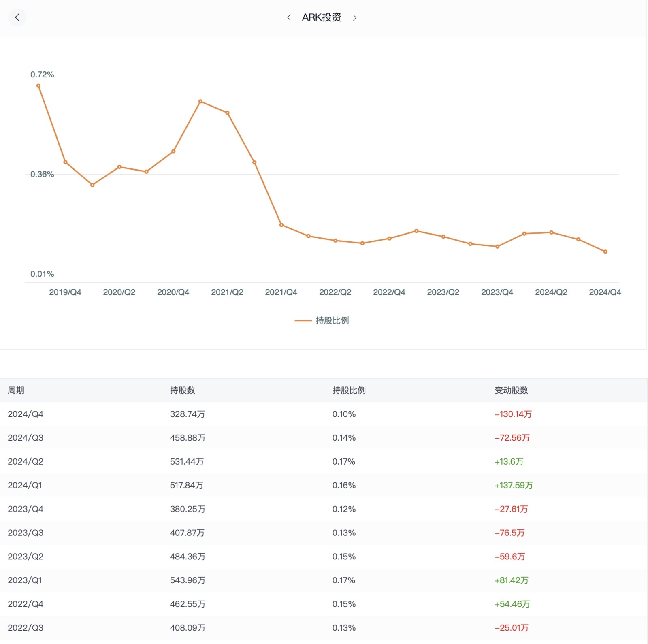Select the 2023/Q4 table row period
The image size is (648, 644).
tap(26, 509)
